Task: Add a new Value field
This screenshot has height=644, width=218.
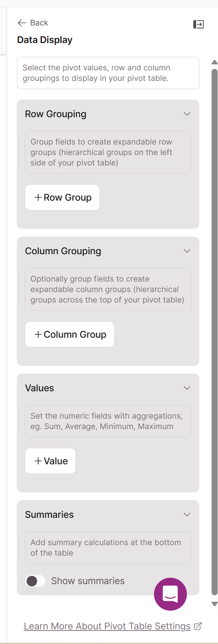Action: (x=50, y=461)
